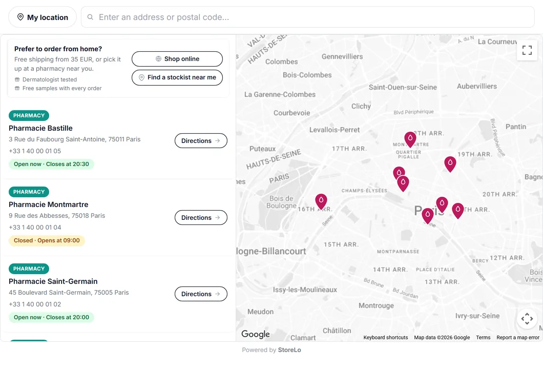Click the Prefer to order from home? heading
Image resolution: width=543 pixels, height=392 pixels.
58,49
